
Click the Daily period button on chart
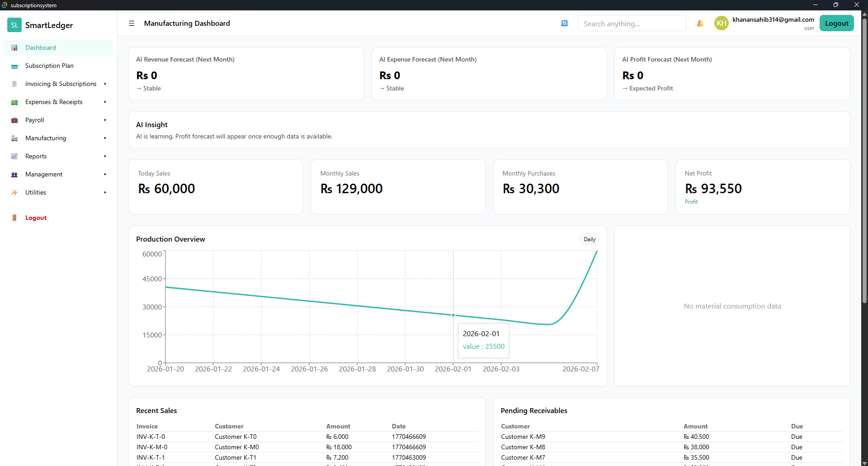point(590,239)
